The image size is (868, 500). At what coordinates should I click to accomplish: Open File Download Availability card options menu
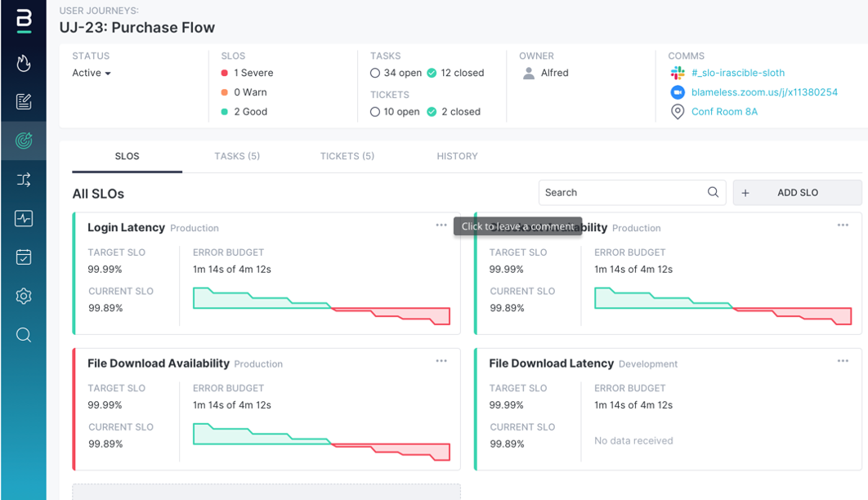pyautogui.click(x=441, y=361)
